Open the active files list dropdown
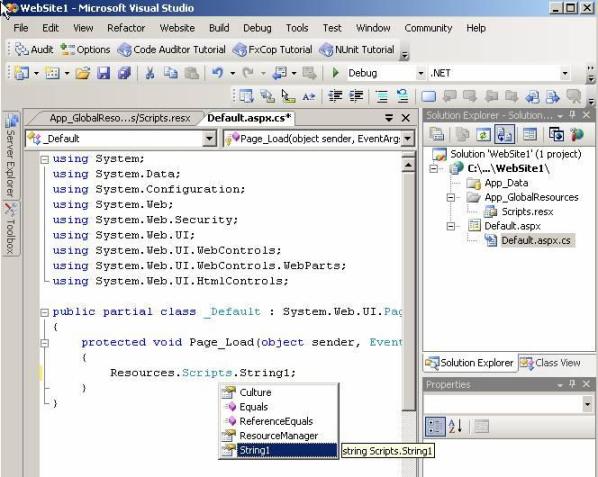The image size is (598, 477). coord(389,118)
